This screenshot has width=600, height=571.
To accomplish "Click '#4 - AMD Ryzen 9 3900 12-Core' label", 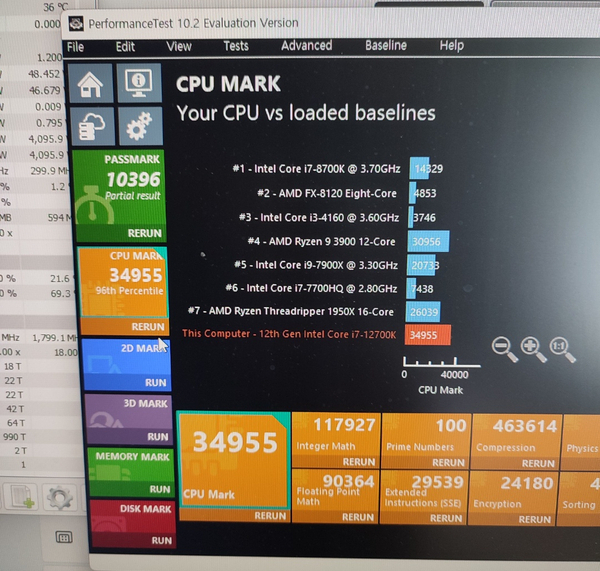I will tap(321, 241).
